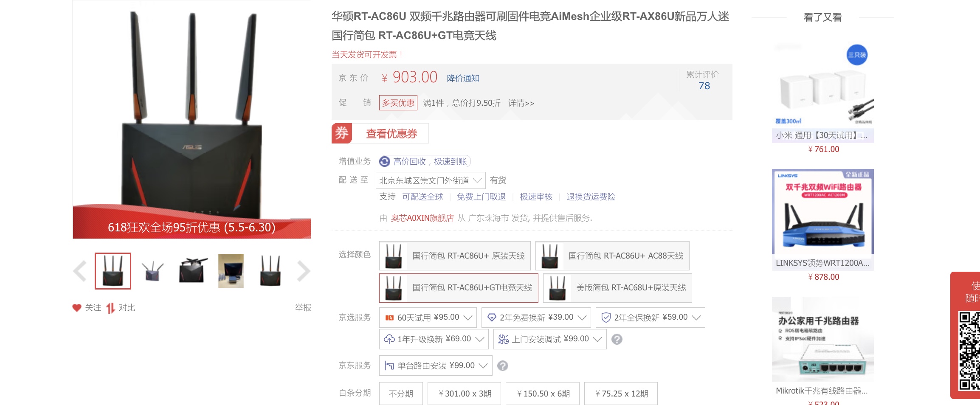
Task: Click the 多买优惠 promotion tab
Action: tap(397, 103)
